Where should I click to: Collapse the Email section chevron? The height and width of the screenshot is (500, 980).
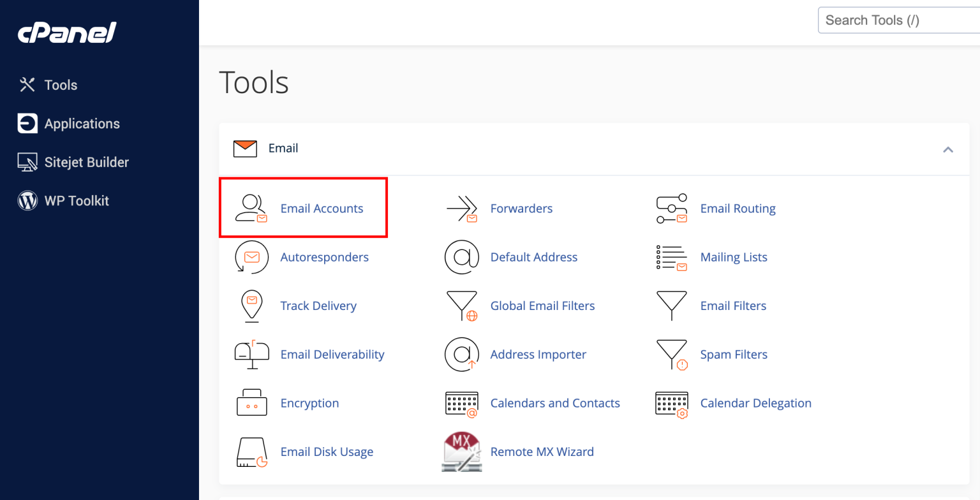click(x=949, y=149)
